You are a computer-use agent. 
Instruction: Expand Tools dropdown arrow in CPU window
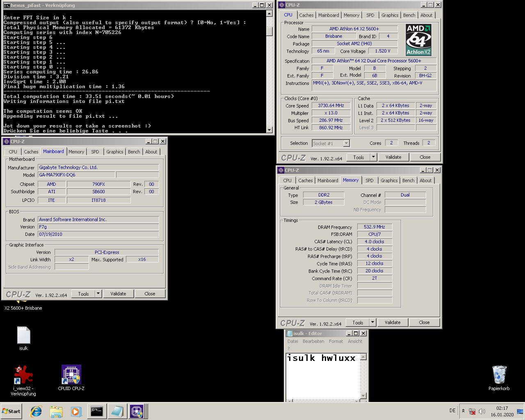(x=373, y=157)
